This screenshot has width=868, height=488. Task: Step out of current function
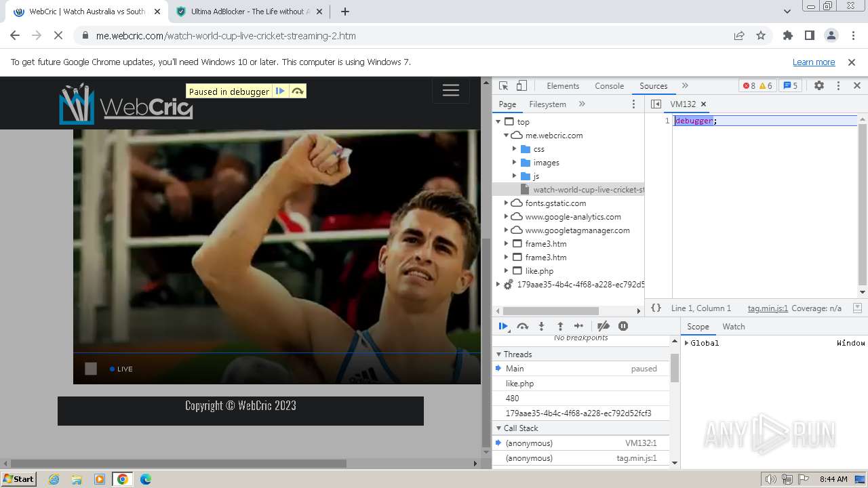pyautogui.click(x=560, y=326)
